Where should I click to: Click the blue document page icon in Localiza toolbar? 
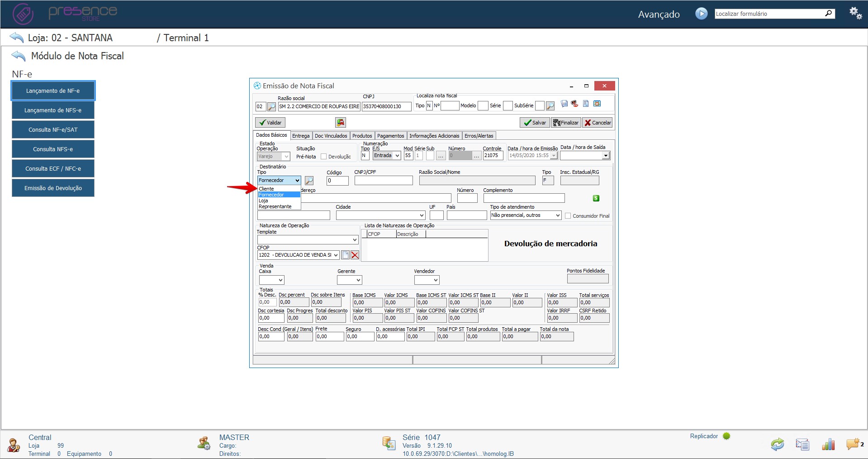586,104
